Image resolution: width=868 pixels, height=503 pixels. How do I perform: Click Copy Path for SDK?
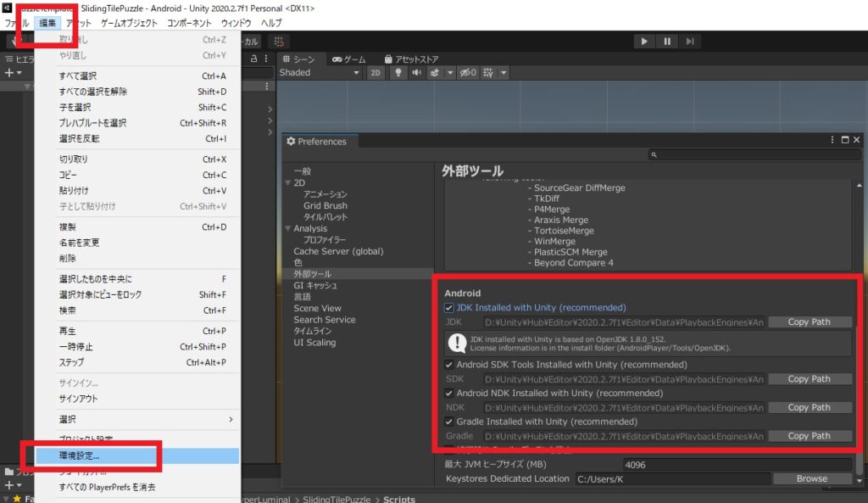pyautogui.click(x=810, y=379)
